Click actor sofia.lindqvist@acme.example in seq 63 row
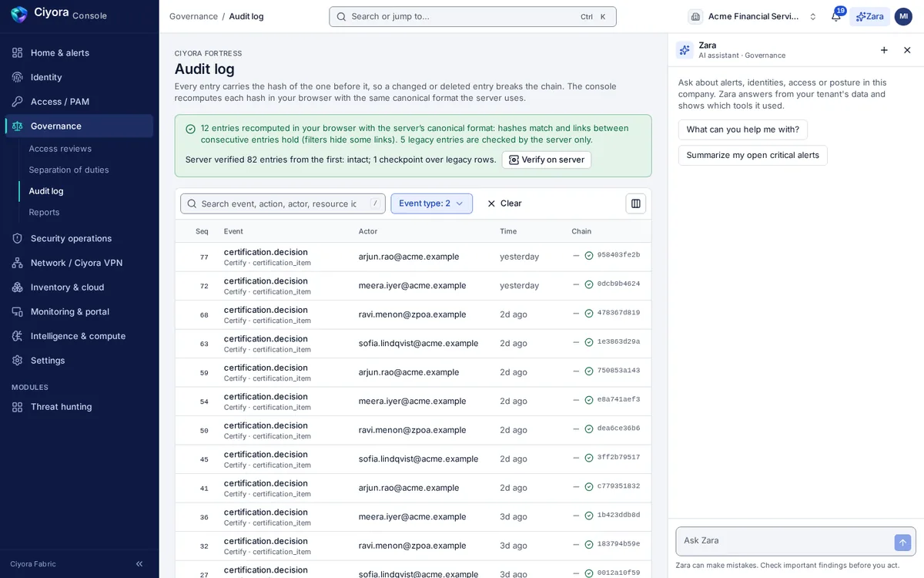The height and width of the screenshot is (578, 924). click(418, 343)
